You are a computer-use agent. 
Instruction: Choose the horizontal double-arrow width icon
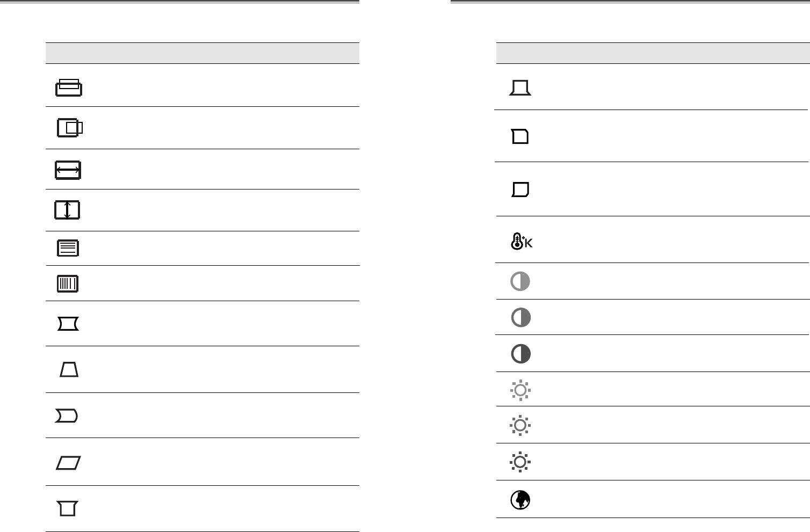68,170
